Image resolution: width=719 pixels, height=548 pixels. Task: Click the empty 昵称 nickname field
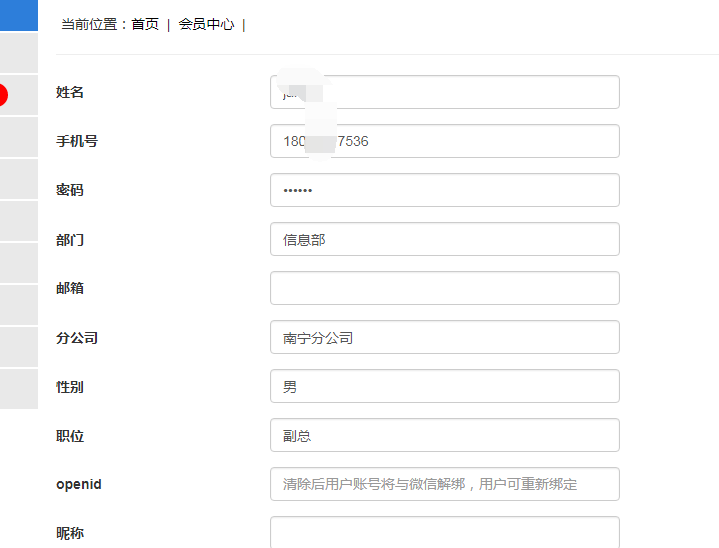[445, 532]
